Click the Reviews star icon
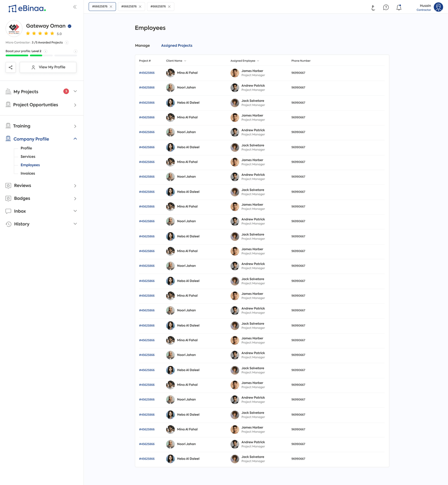The image size is (448, 485). pyautogui.click(x=8, y=186)
